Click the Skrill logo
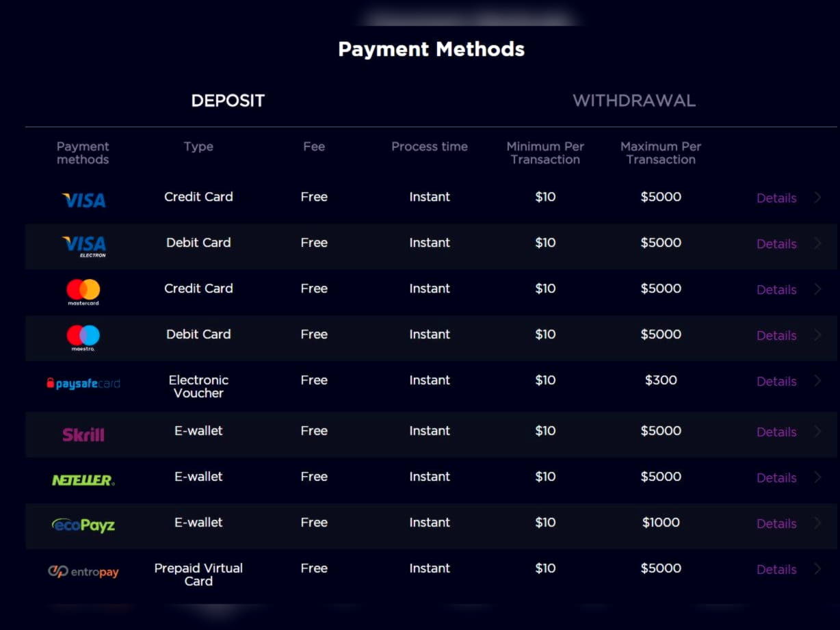Screen dimensions: 840x630 tap(83, 434)
